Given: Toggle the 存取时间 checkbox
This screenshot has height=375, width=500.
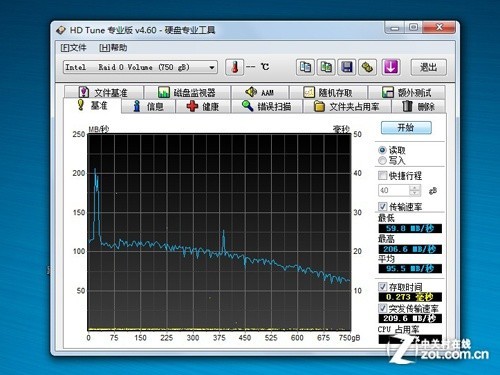Looking at the screenshot, I should [x=382, y=287].
